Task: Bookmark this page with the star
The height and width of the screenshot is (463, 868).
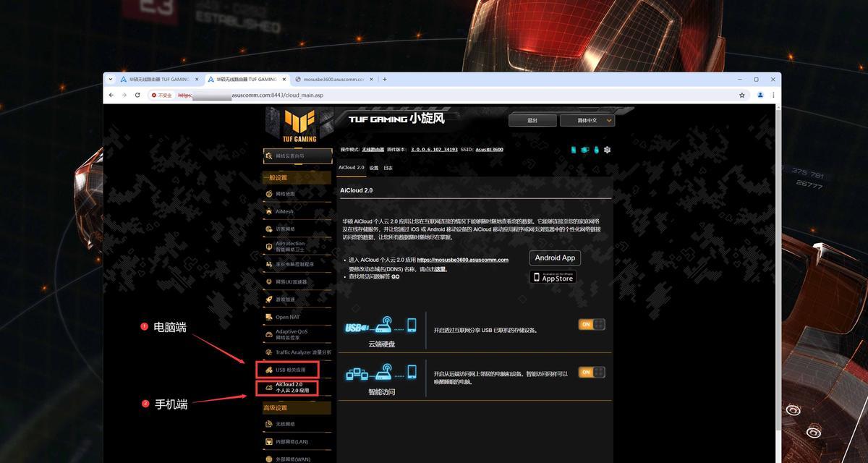Action: [x=742, y=95]
